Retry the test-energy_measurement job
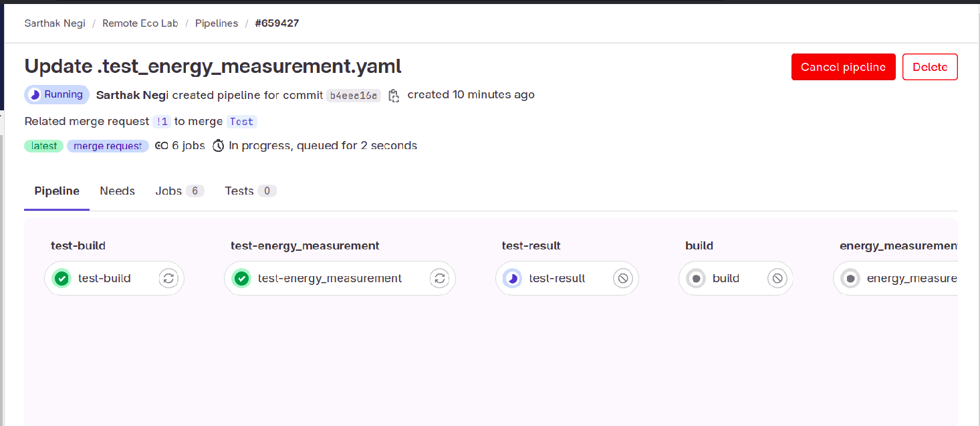The width and height of the screenshot is (980, 426). 439,278
